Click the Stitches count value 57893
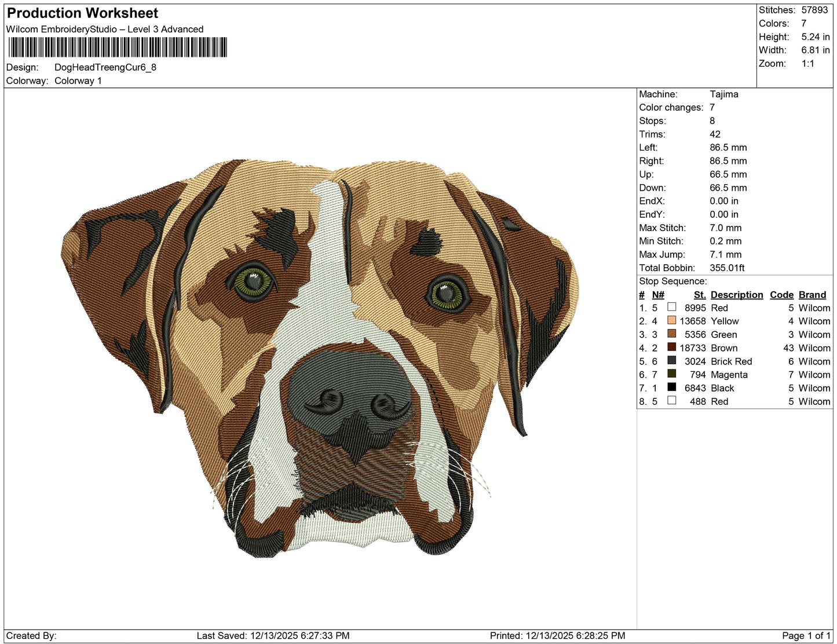This screenshot has width=837, height=644. pos(814,10)
